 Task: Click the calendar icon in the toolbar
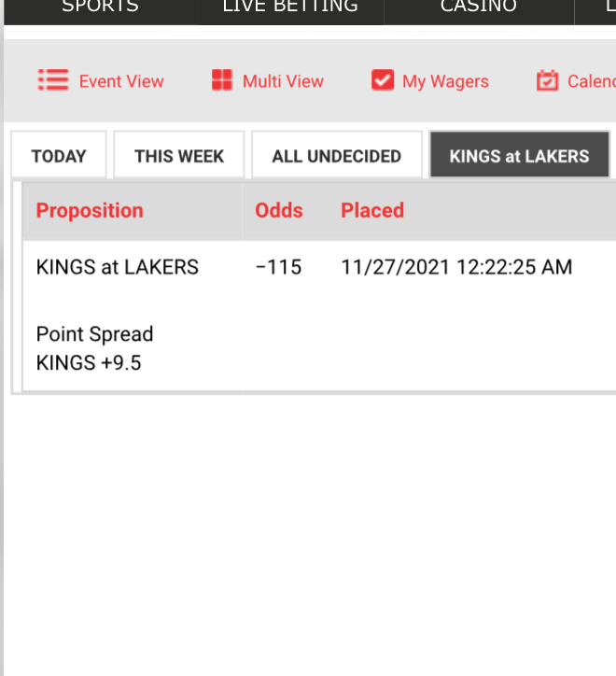547,80
